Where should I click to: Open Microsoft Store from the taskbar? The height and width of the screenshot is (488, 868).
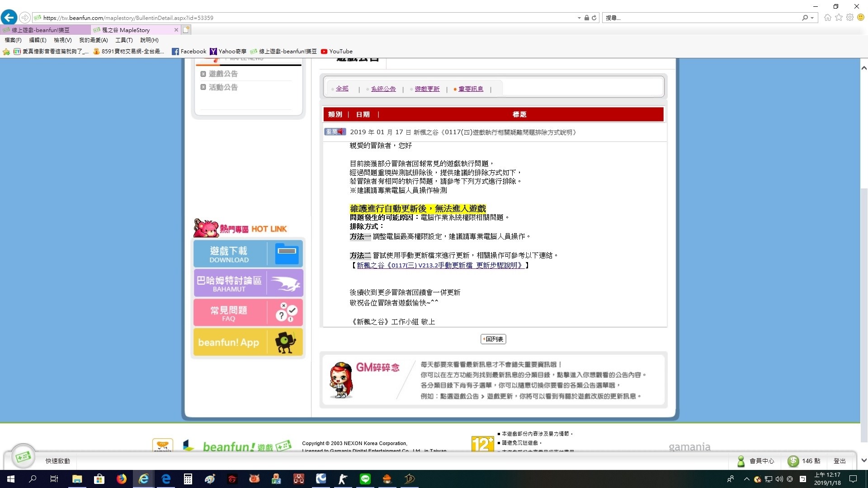99,479
